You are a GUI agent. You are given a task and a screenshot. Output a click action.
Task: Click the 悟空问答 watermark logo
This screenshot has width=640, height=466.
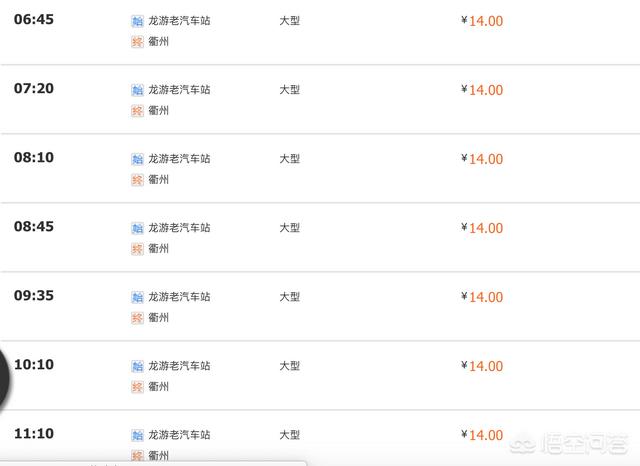coord(569,444)
